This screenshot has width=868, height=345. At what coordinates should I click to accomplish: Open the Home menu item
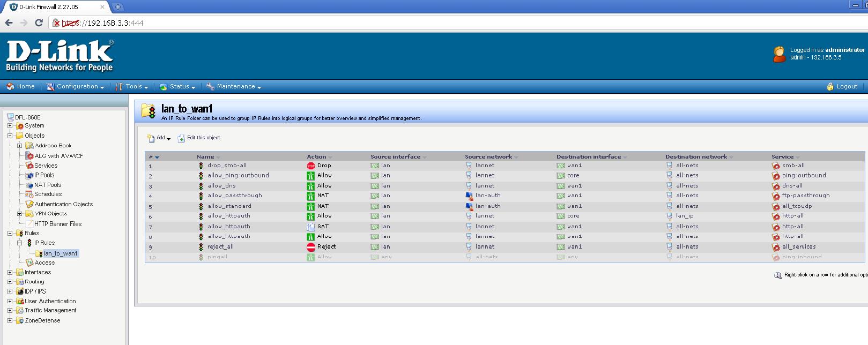click(x=20, y=86)
